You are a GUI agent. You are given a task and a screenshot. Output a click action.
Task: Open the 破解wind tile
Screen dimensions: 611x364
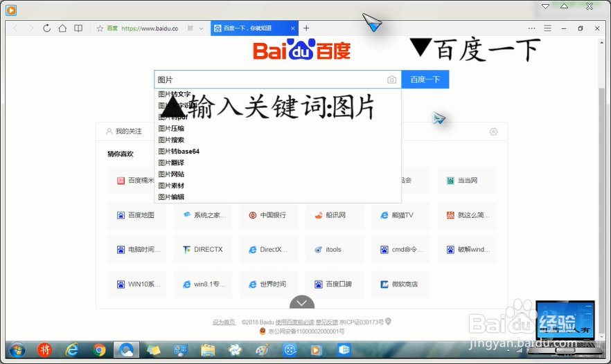467,250
